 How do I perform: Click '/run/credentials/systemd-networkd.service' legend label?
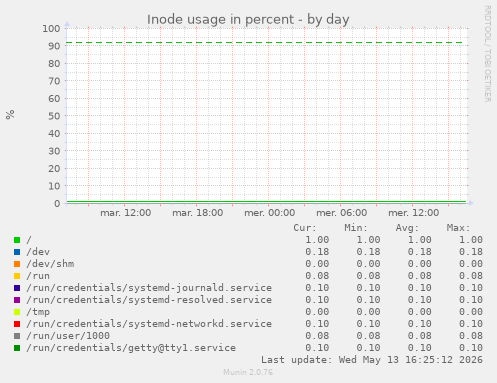(149, 324)
